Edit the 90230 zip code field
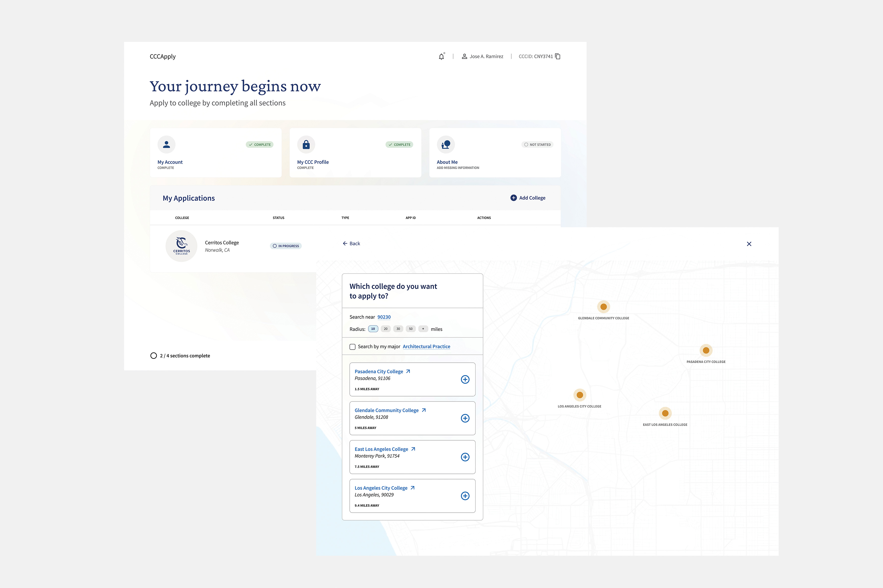The height and width of the screenshot is (588, 883). [x=384, y=317]
